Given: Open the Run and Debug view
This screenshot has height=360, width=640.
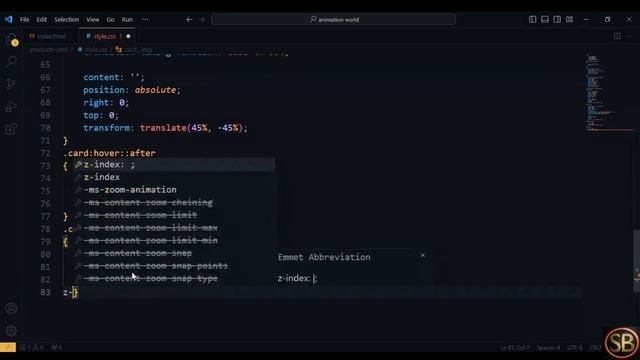Looking at the screenshot, I should [11, 106].
